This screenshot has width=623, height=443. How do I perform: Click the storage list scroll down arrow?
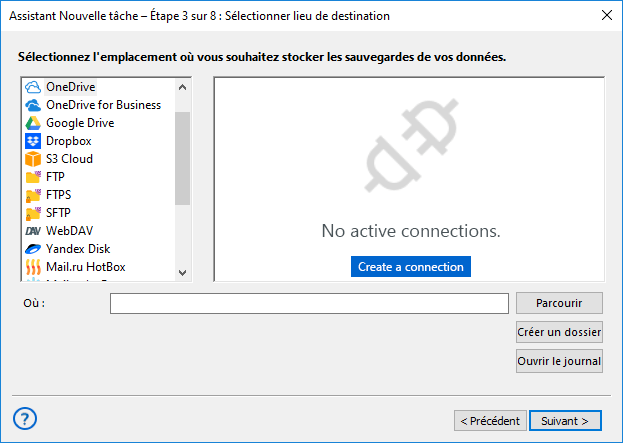pyautogui.click(x=182, y=271)
